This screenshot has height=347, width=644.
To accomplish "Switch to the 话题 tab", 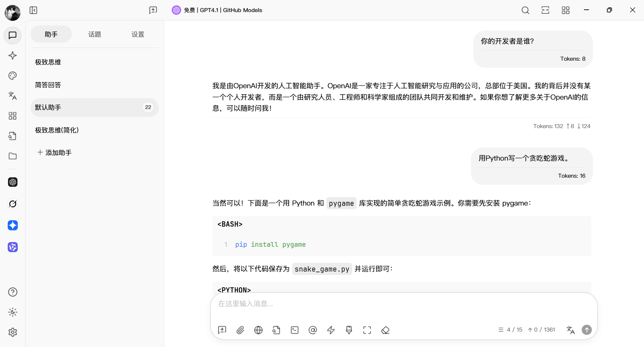I will point(95,34).
